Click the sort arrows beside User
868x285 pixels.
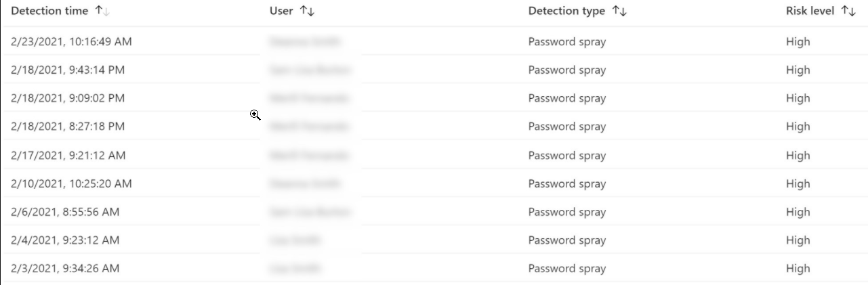(306, 11)
